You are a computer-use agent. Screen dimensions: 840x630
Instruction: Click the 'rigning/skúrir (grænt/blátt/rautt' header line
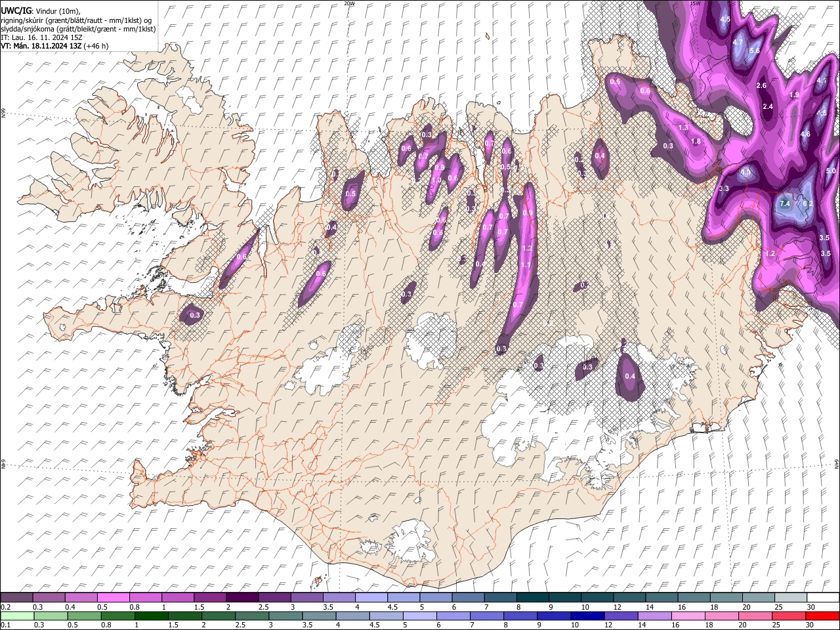[76, 20]
